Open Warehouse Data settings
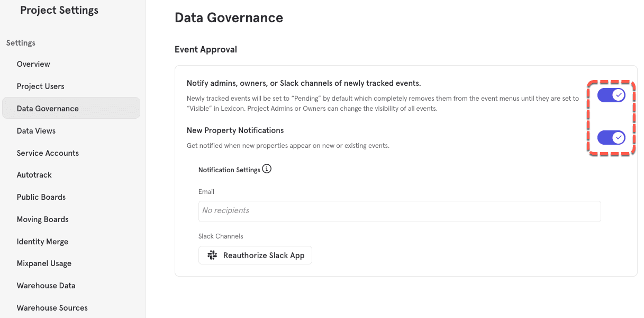Image resolution: width=644 pixels, height=318 pixels. [x=46, y=285]
